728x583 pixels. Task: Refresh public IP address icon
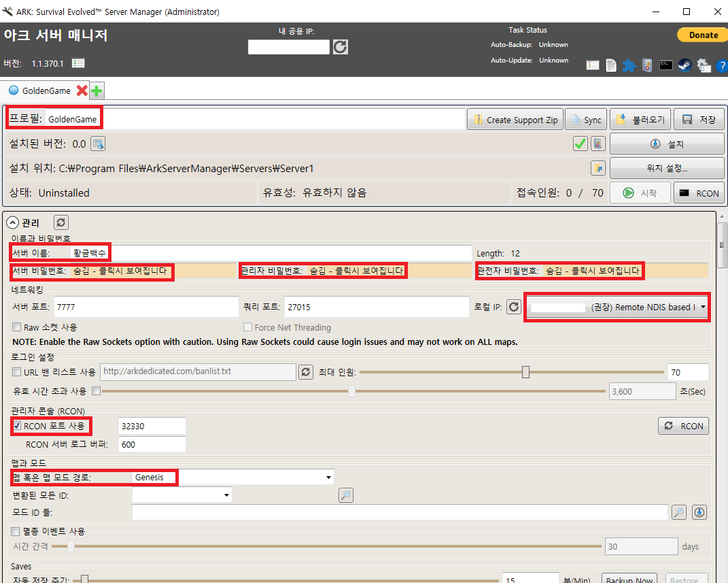[341, 47]
